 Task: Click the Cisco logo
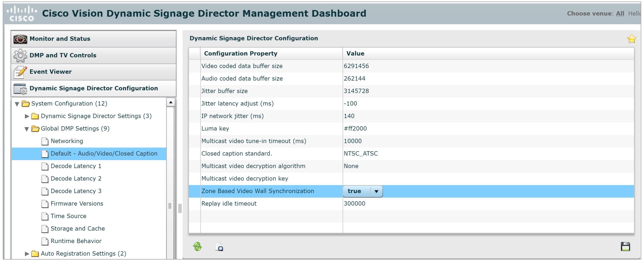click(x=22, y=14)
